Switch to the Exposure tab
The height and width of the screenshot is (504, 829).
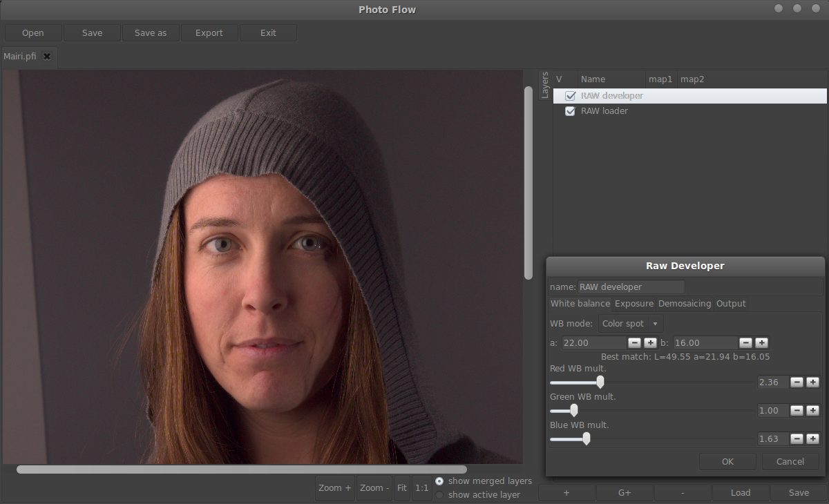click(633, 304)
